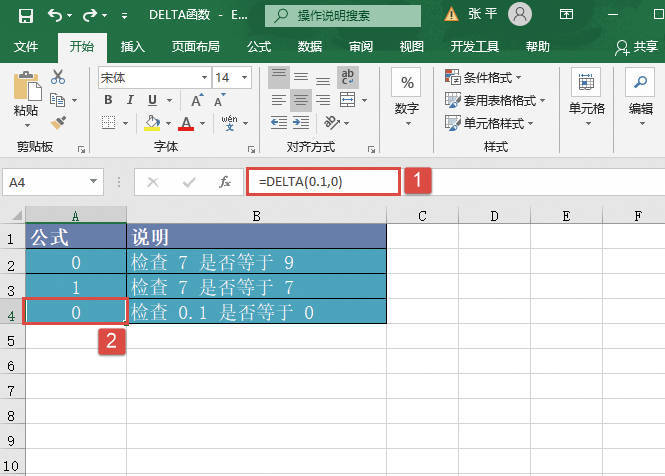Open the Name Box A4 dropdown
This screenshot has width=665, height=476.
tap(94, 182)
